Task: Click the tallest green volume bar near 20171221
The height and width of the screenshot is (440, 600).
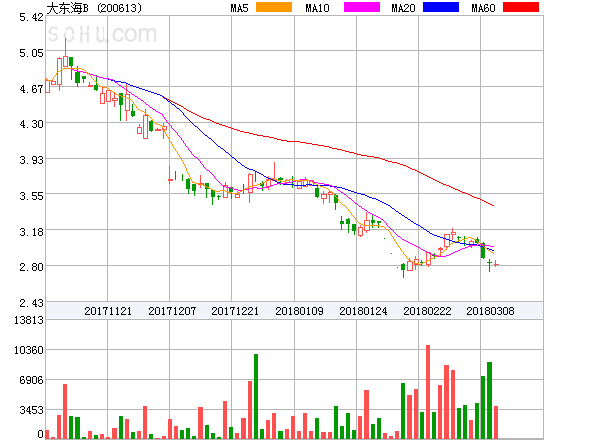Action: (256, 396)
